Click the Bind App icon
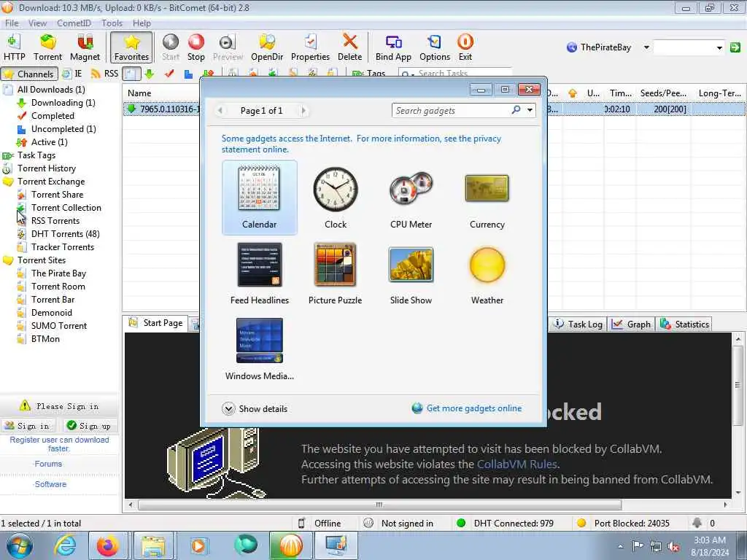 (x=393, y=47)
